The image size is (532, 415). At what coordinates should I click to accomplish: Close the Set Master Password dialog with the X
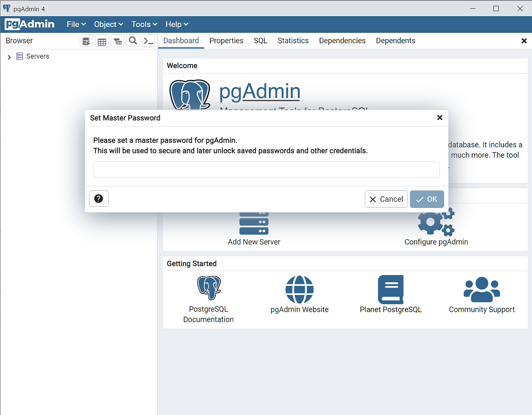tap(440, 118)
